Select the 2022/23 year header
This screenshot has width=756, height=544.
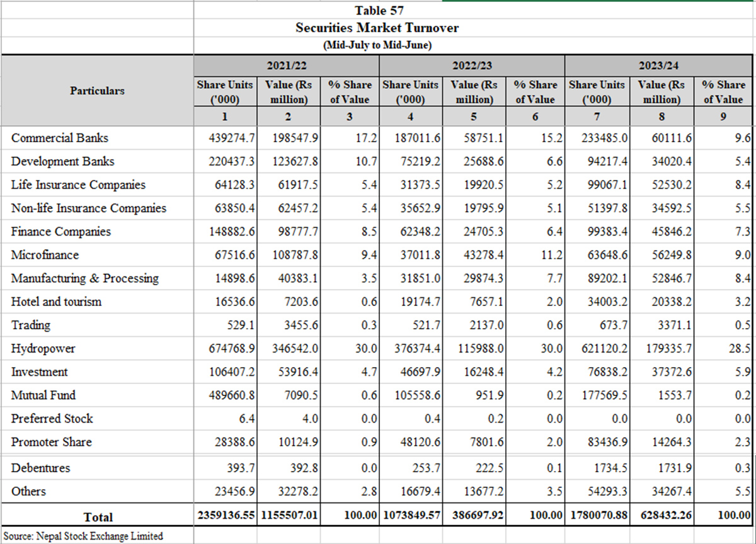pyautogui.click(x=472, y=65)
